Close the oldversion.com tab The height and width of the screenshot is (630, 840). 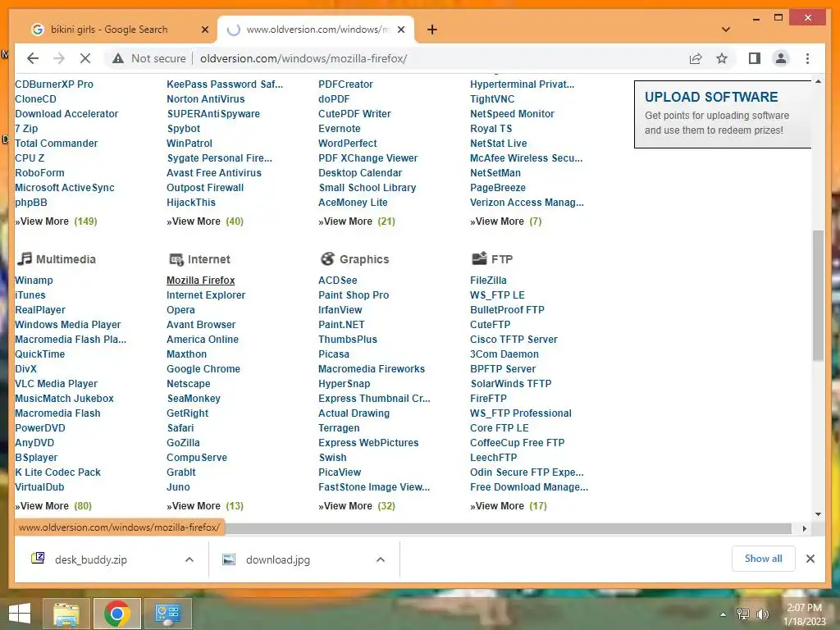402,30
